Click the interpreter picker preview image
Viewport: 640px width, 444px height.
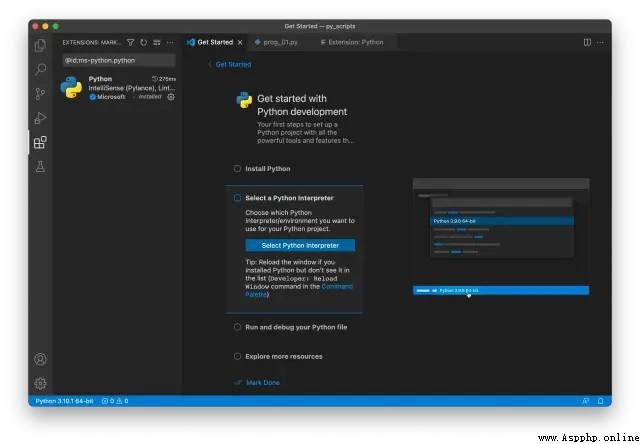point(501,237)
